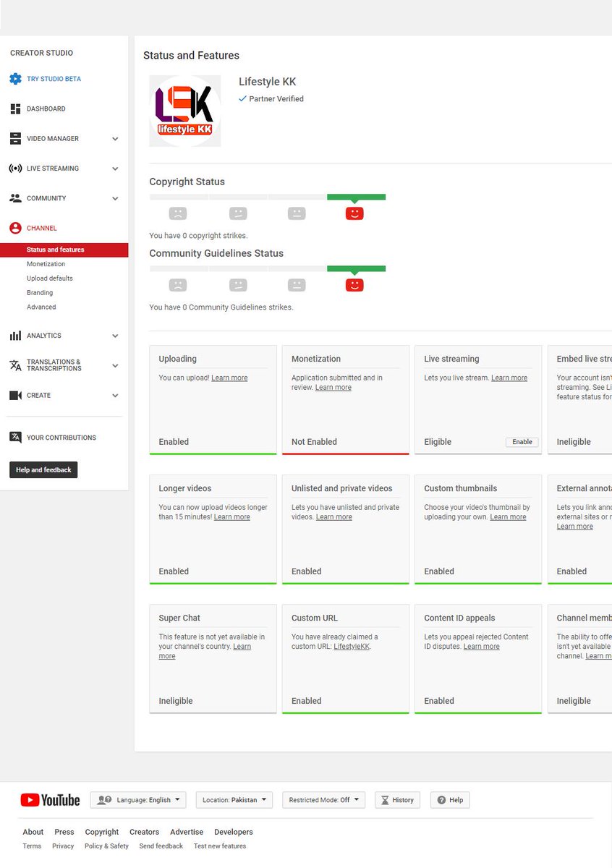Open the Creators footer link
The height and width of the screenshot is (868, 612).
pyautogui.click(x=145, y=832)
